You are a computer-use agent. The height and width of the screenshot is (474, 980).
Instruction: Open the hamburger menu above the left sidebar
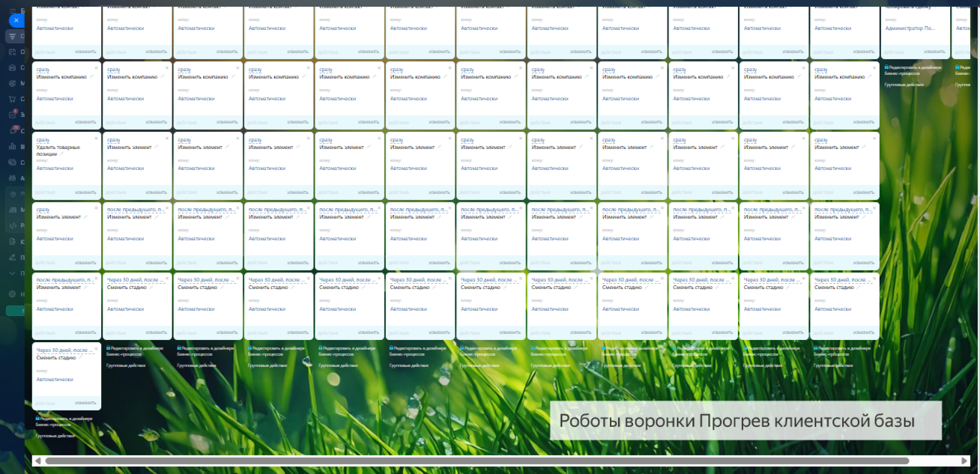[x=13, y=10]
